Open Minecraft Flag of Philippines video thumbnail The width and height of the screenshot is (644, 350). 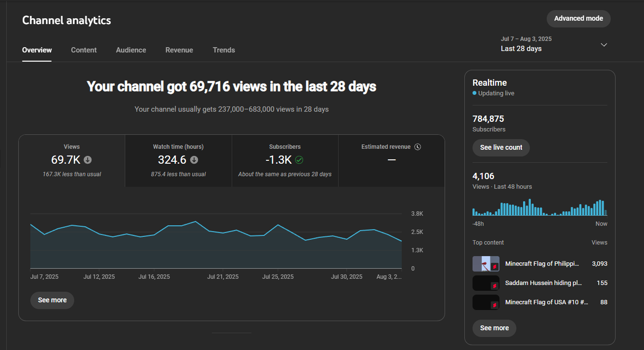[486, 264]
